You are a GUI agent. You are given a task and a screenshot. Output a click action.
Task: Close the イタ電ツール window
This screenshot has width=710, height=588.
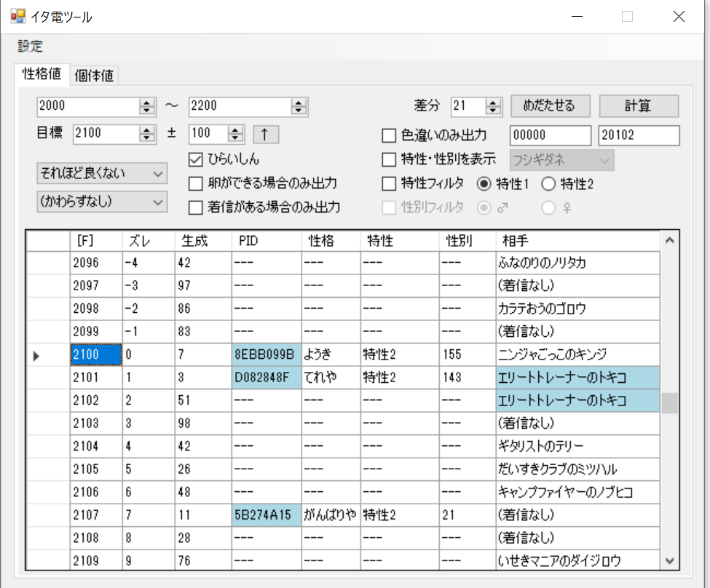[x=679, y=17]
